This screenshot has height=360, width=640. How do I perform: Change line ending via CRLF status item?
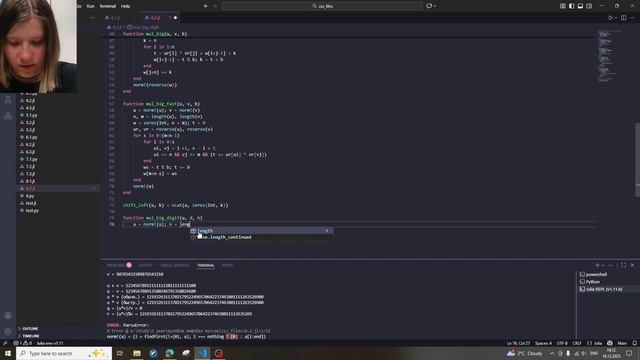[x=576, y=343]
